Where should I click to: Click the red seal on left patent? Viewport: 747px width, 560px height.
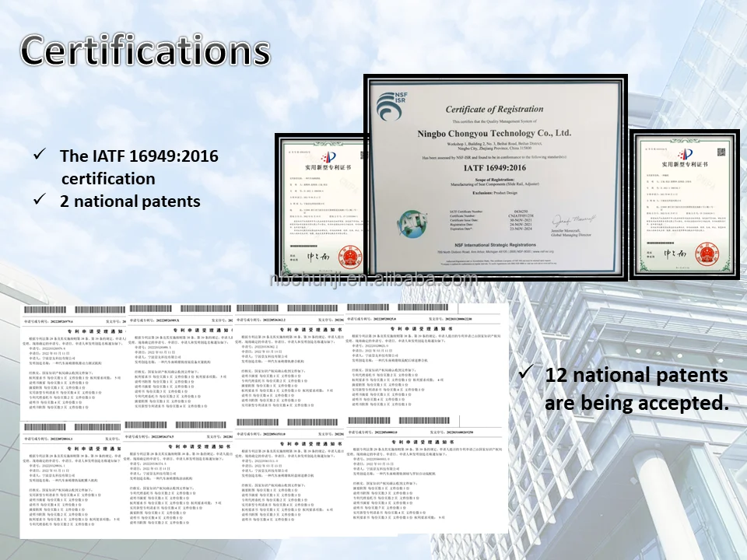(350, 258)
